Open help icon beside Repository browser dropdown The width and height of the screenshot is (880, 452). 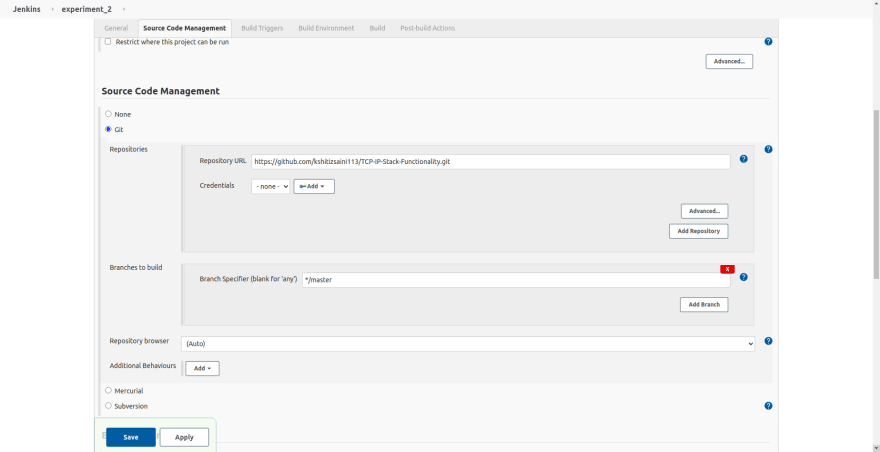768,341
